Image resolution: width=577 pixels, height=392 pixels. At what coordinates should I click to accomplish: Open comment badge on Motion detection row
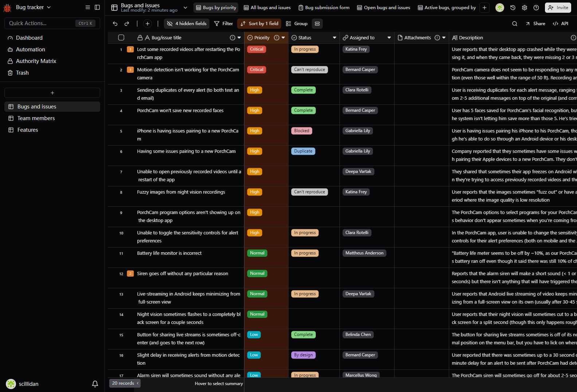(130, 70)
